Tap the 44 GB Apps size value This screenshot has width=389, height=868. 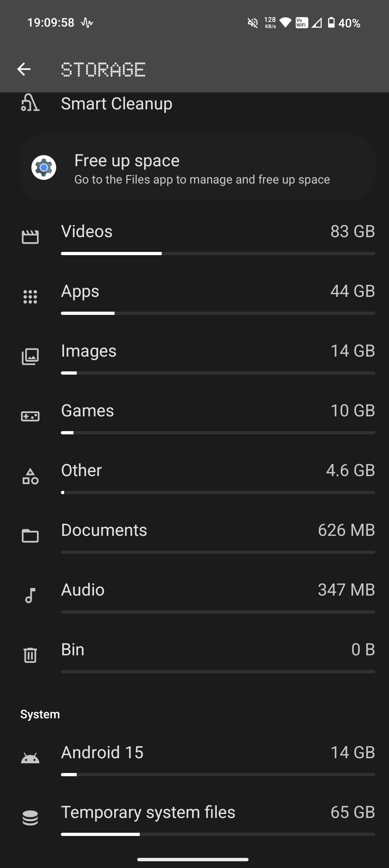[353, 291]
